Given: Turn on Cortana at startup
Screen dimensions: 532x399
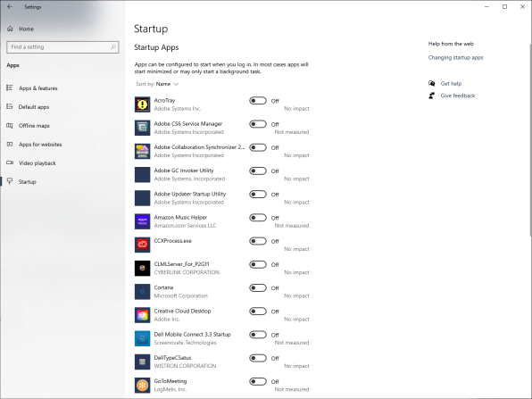Looking at the screenshot, I should (258, 288).
